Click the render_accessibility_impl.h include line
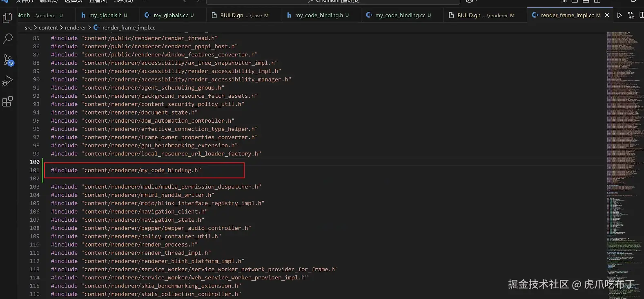Image resolution: width=644 pixels, height=299 pixels. coord(166,71)
